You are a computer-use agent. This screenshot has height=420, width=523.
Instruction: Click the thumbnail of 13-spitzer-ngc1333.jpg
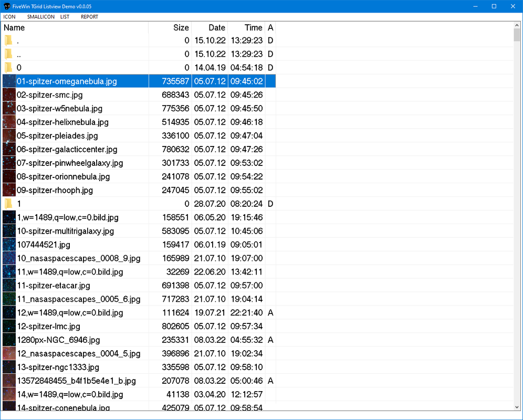(9, 367)
